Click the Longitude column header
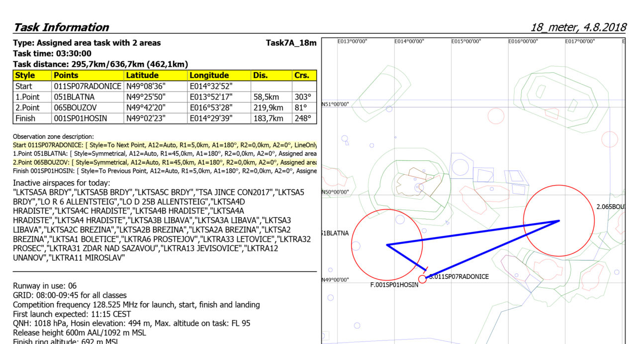Screen dimensions: 644x344 209,76
